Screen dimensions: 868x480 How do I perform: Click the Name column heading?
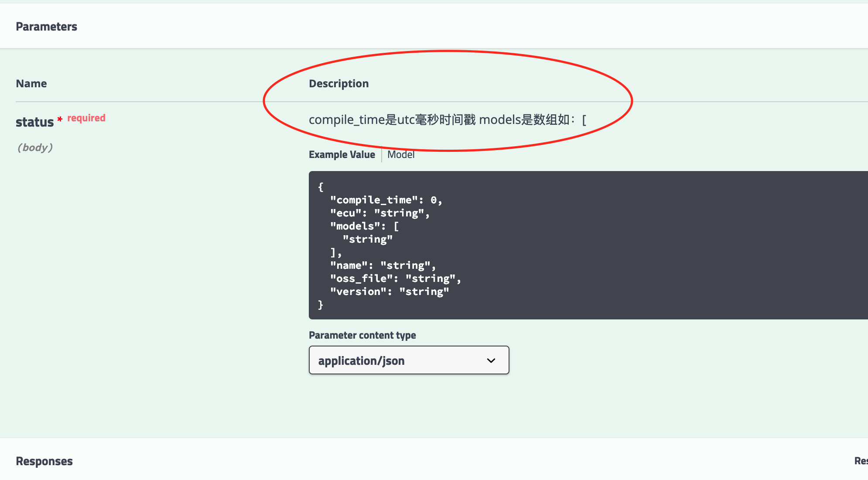tap(31, 83)
